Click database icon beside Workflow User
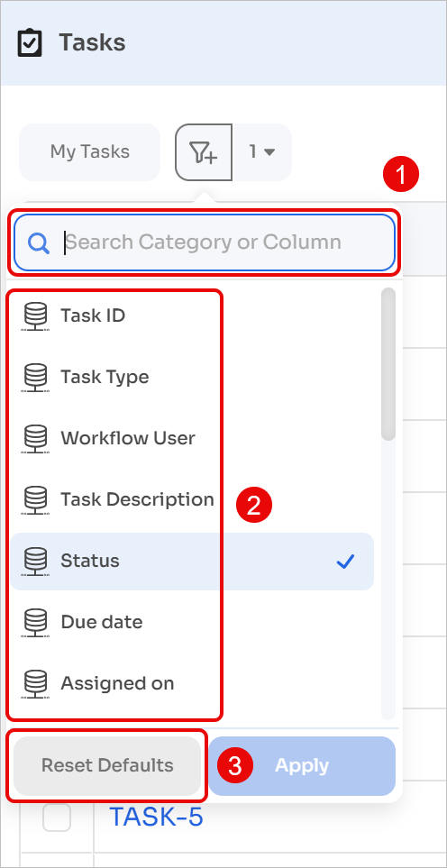447x868 pixels. 35,438
